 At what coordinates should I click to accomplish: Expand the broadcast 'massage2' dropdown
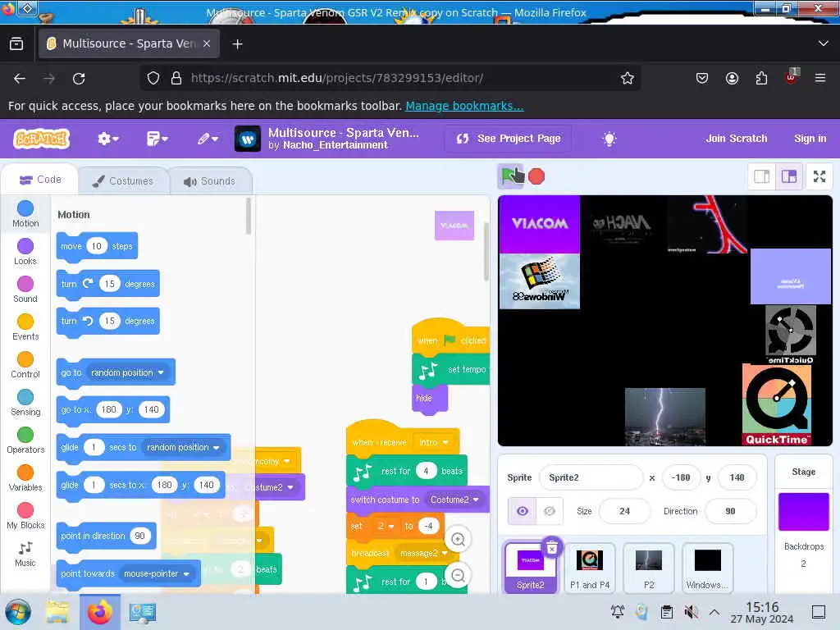[444, 553]
